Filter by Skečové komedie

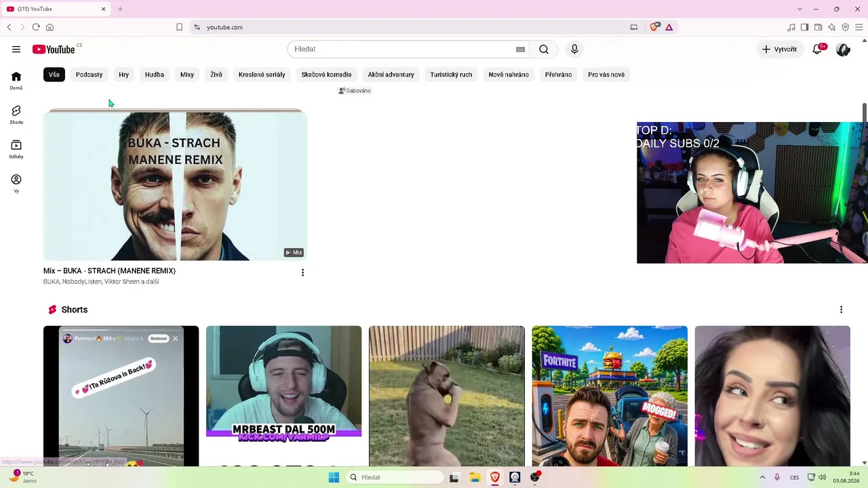(326, 75)
